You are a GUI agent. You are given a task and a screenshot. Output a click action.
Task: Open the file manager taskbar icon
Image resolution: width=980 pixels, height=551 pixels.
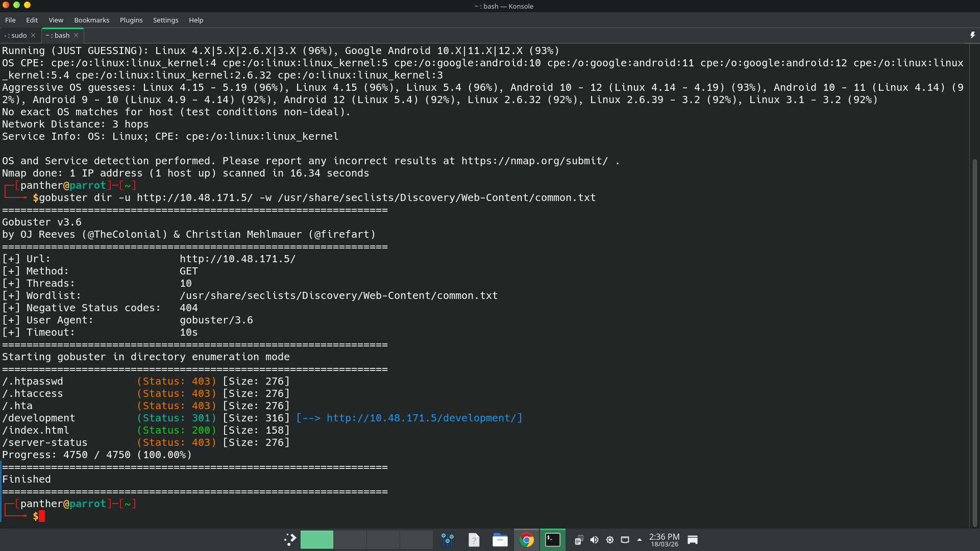point(500,540)
